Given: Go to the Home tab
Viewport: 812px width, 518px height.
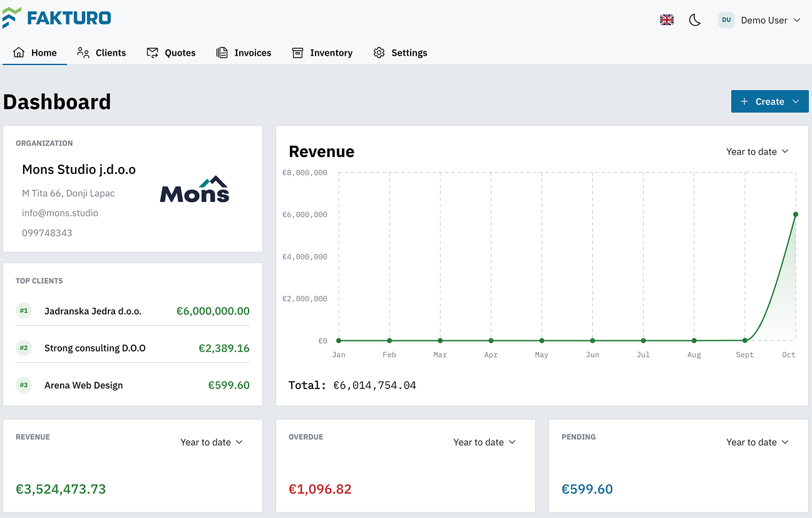Looking at the screenshot, I should tap(35, 53).
